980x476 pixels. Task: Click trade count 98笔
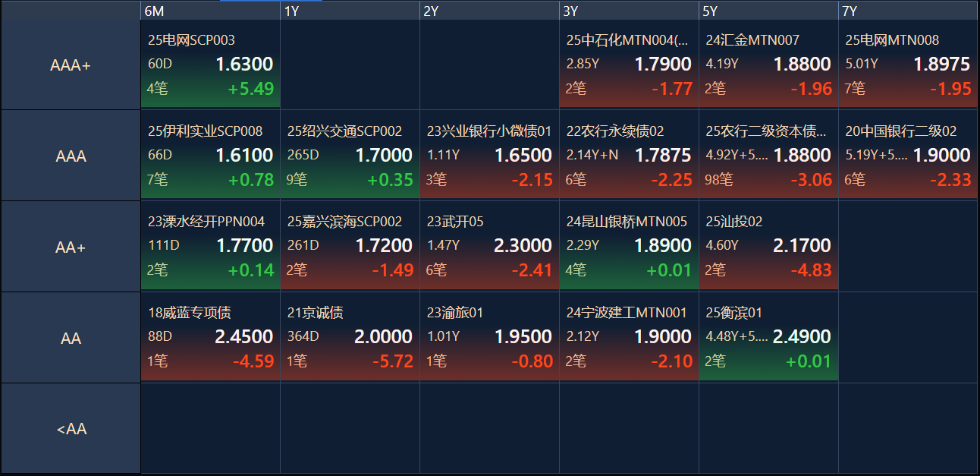point(719,180)
